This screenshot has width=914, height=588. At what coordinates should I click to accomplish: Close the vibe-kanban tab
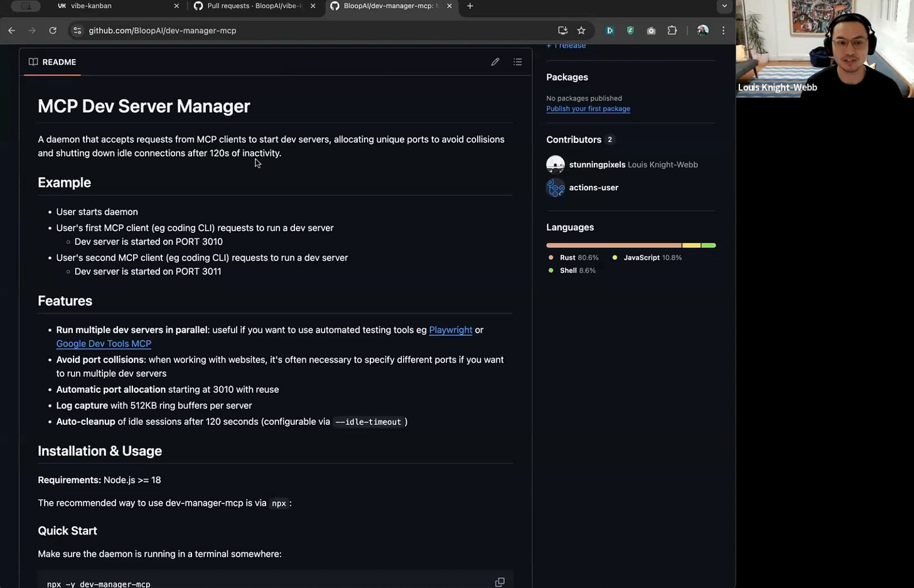coord(176,6)
